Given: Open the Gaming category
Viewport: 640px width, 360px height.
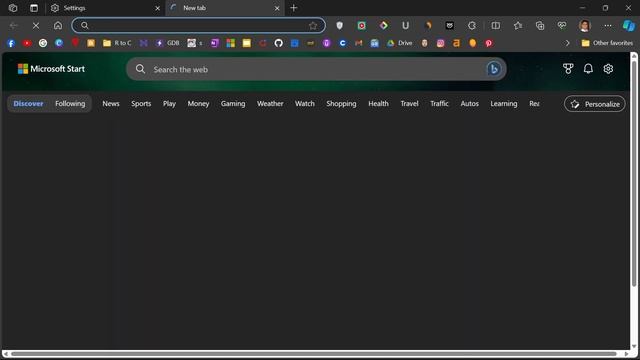Looking at the screenshot, I should point(233,104).
